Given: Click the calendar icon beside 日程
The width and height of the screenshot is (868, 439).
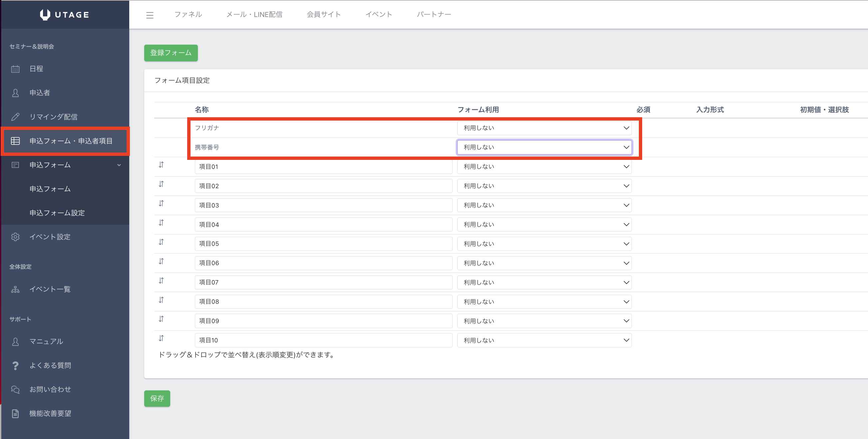Looking at the screenshot, I should [x=15, y=69].
